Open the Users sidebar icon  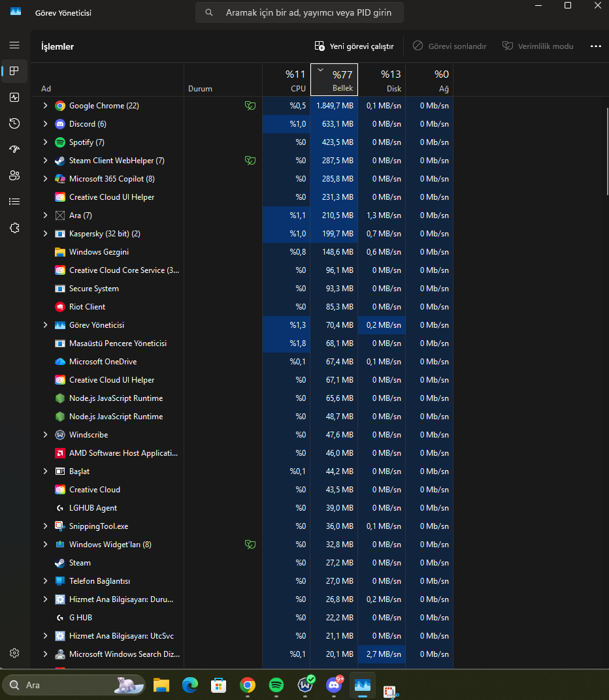point(14,176)
